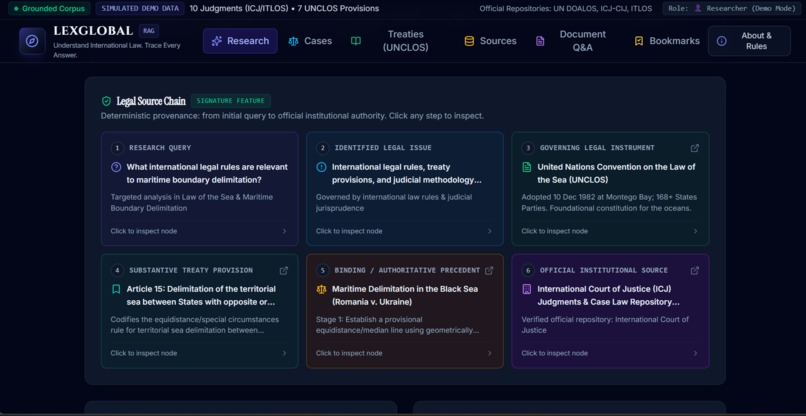Click the About & Rules info icon
The height and width of the screenshot is (416, 806).
click(x=722, y=41)
